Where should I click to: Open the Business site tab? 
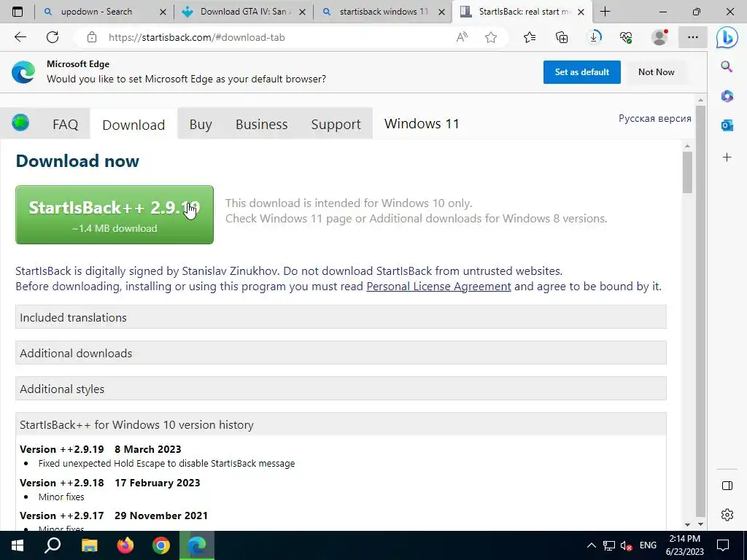[262, 124]
